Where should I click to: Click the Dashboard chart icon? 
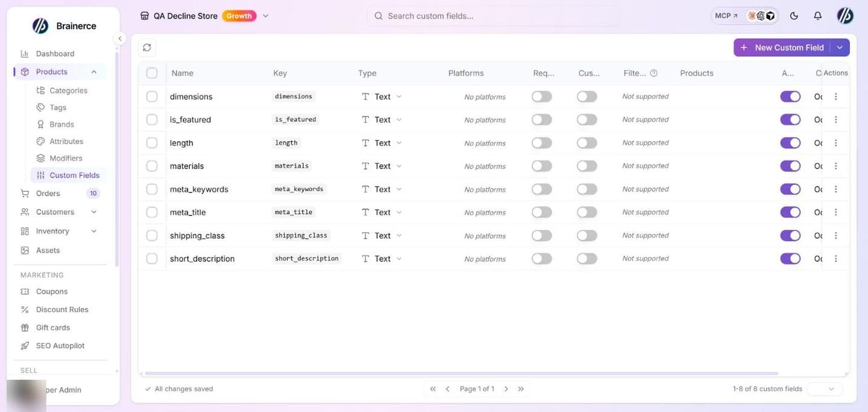click(x=25, y=54)
